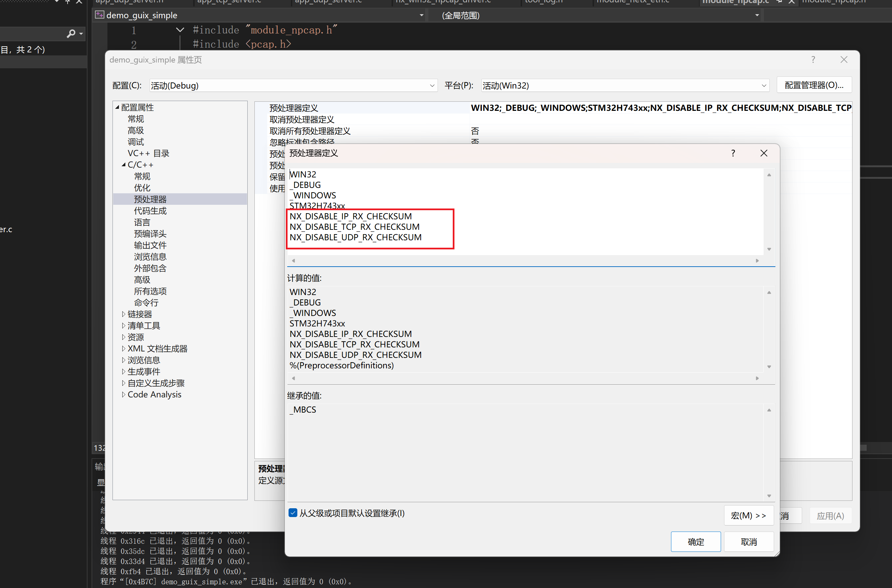Toggle inherit from parent or project defaults checkbox
The image size is (892, 588).
293,513
